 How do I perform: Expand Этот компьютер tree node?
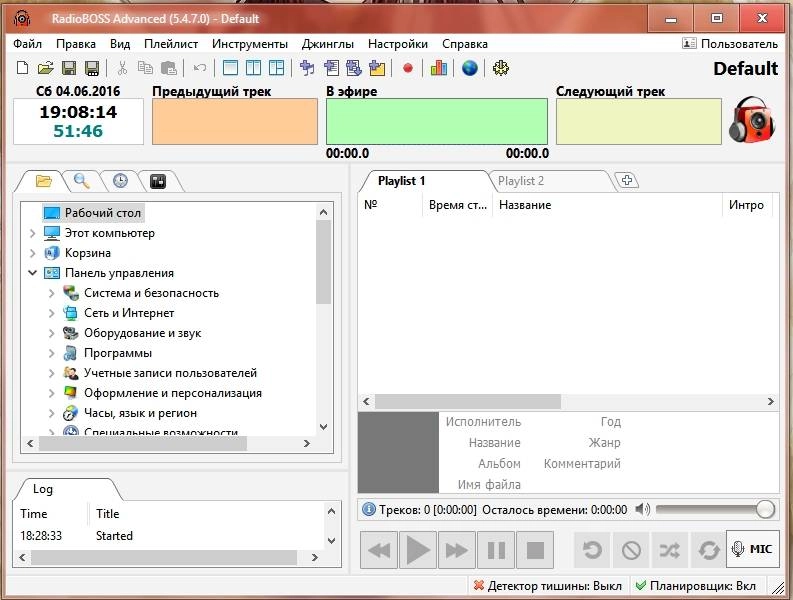point(32,233)
